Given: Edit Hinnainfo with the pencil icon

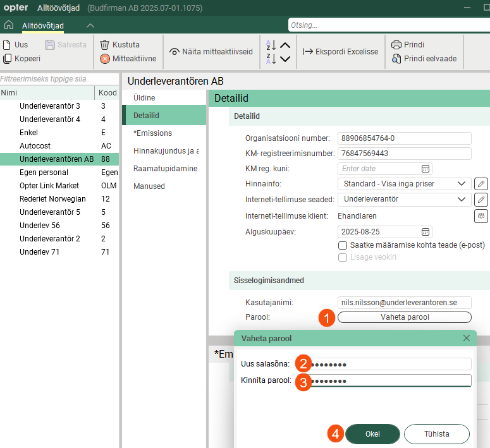Looking at the screenshot, I should (481, 184).
